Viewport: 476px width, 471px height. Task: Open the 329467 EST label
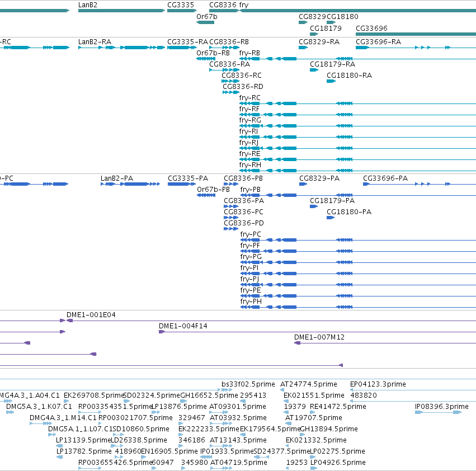point(191,418)
